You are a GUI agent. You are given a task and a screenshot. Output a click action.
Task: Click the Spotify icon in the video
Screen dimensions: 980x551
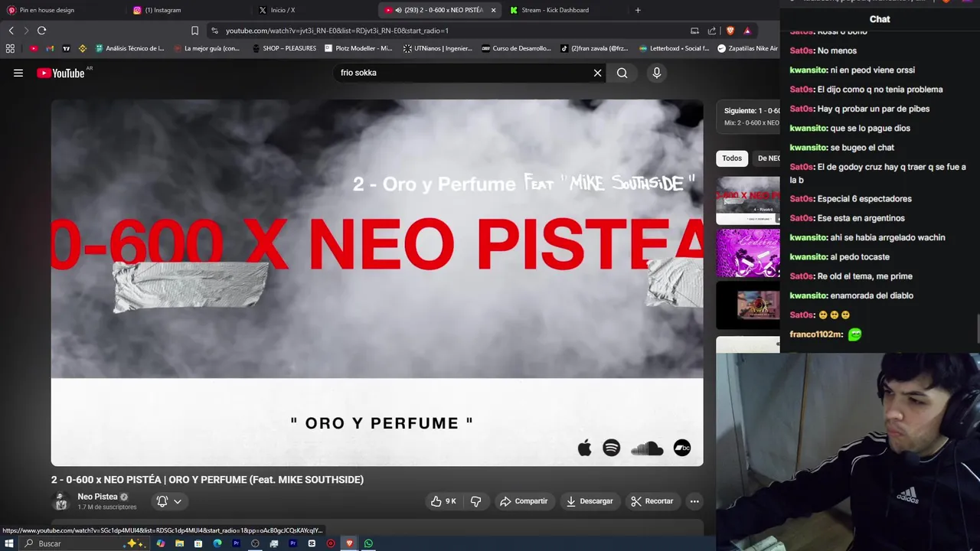click(611, 448)
